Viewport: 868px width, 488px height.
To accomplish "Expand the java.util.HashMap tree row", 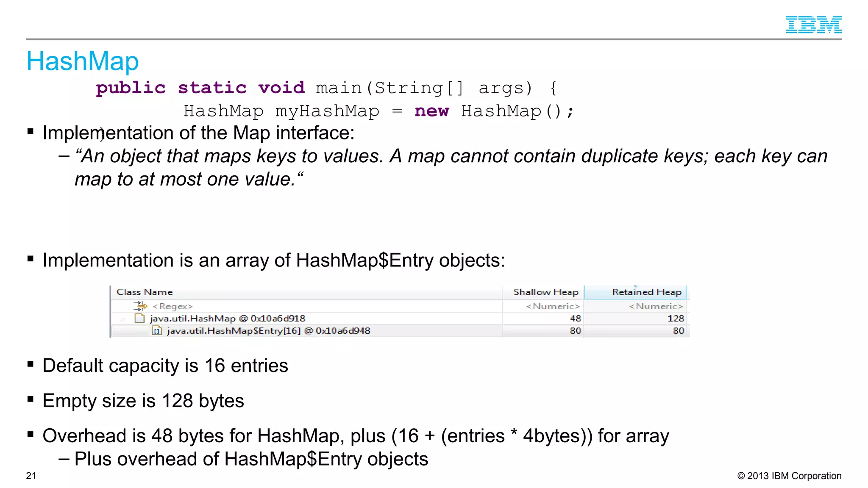I will (123, 319).
